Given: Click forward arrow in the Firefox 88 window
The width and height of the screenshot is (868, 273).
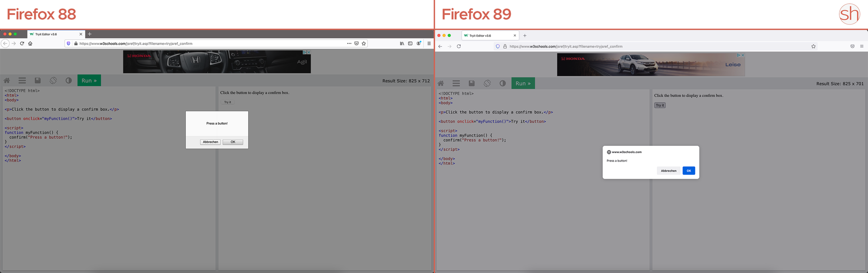Looking at the screenshot, I should 14,43.
